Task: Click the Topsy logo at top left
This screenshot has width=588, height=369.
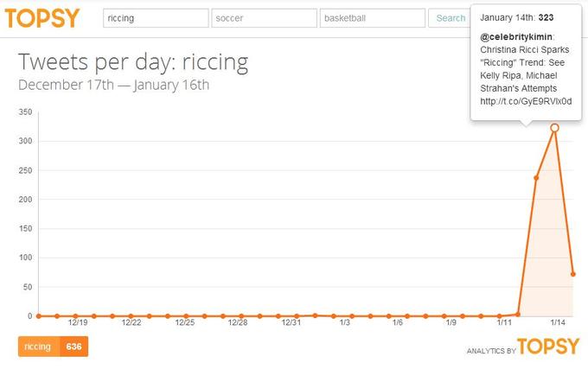Action: point(42,18)
